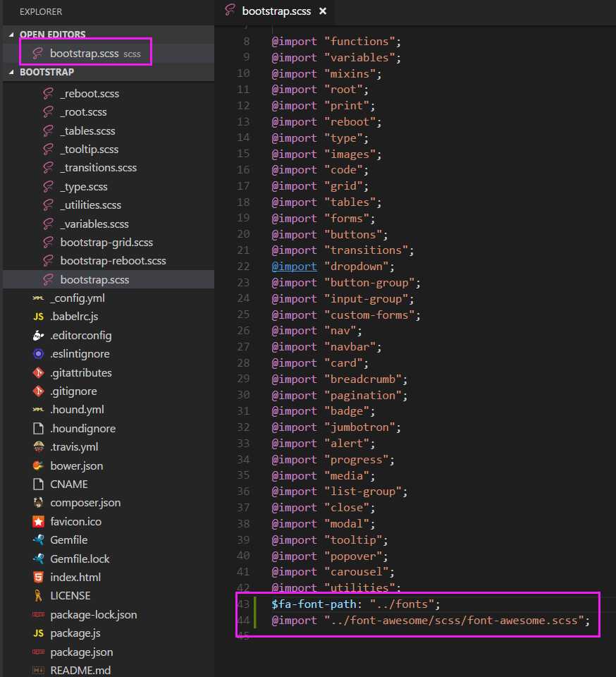Open package.json file

tap(82, 652)
